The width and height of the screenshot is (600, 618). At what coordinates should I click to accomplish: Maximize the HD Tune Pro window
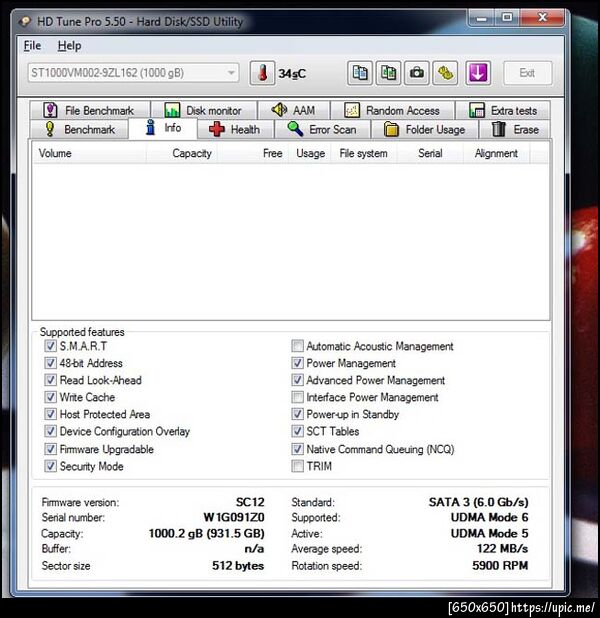(x=507, y=18)
